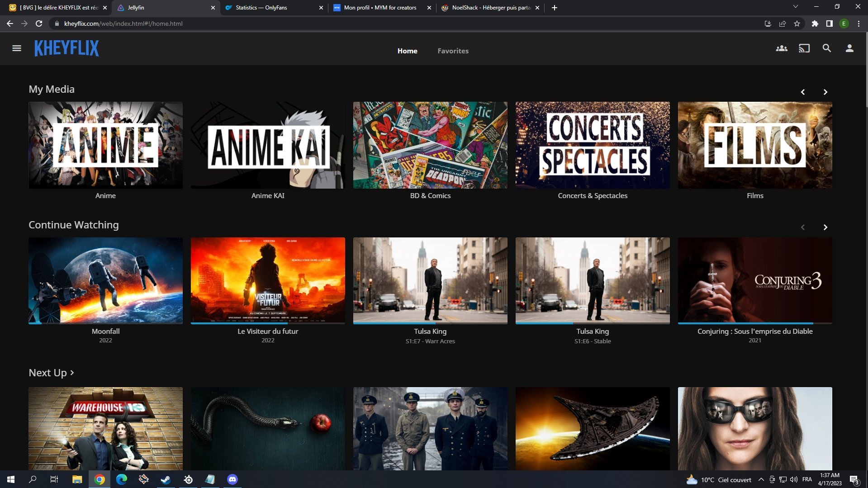The height and width of the screenshot is (488, 868).
Task: Resume Le Visiteur du futur
Action: [x=268, y=280]
